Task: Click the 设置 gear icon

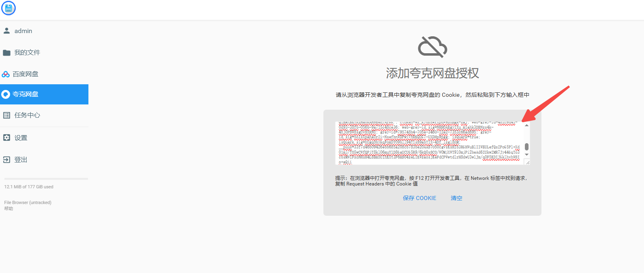Action: point(6,138)
